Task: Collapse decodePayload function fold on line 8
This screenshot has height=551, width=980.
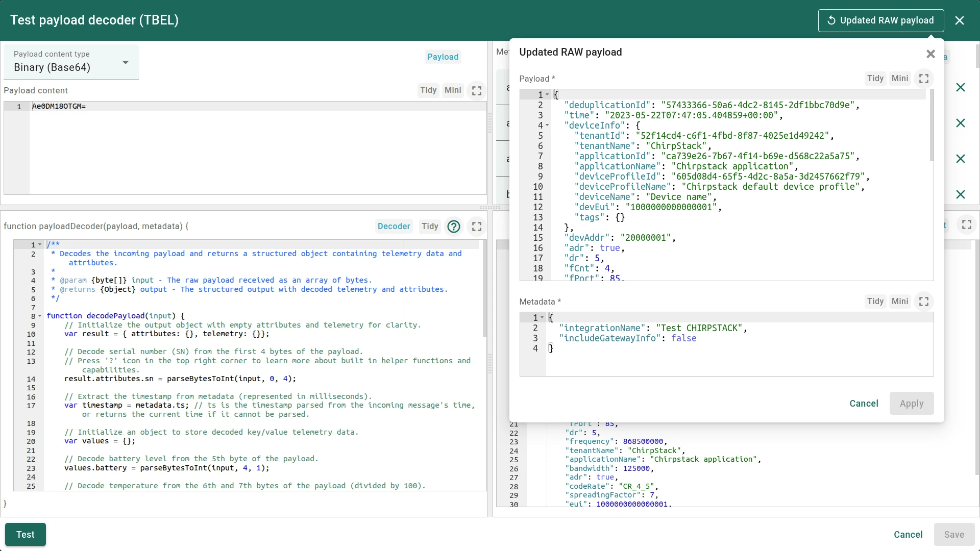Action: pyautogui.click(x=40, y=316)
